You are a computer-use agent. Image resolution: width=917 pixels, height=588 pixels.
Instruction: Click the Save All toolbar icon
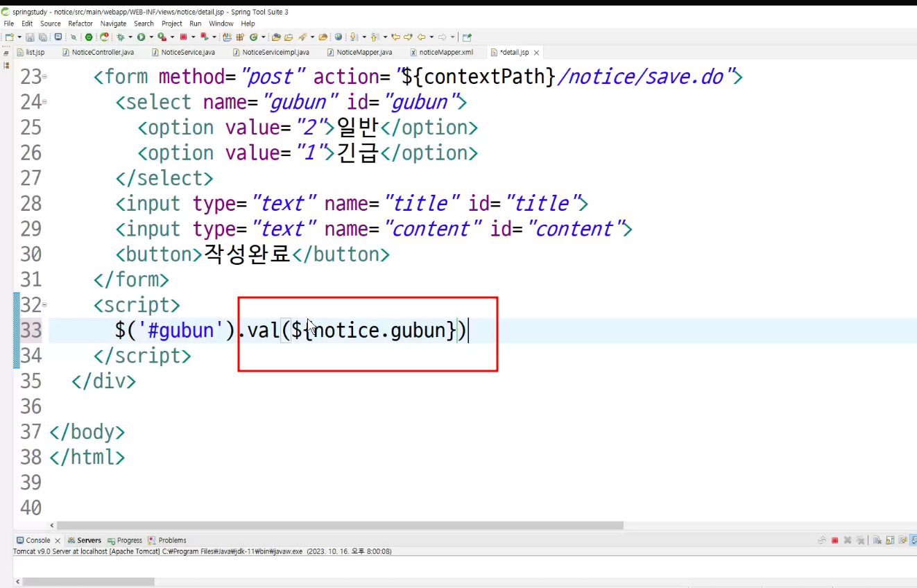click(x=43, y=37)
